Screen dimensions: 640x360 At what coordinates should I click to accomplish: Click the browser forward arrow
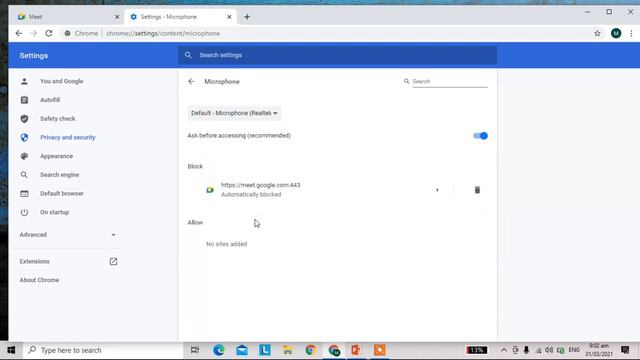[34, 33]
